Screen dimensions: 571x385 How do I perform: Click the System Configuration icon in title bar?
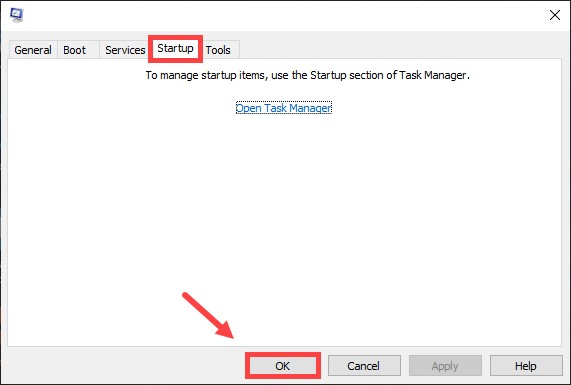(17, 15)
